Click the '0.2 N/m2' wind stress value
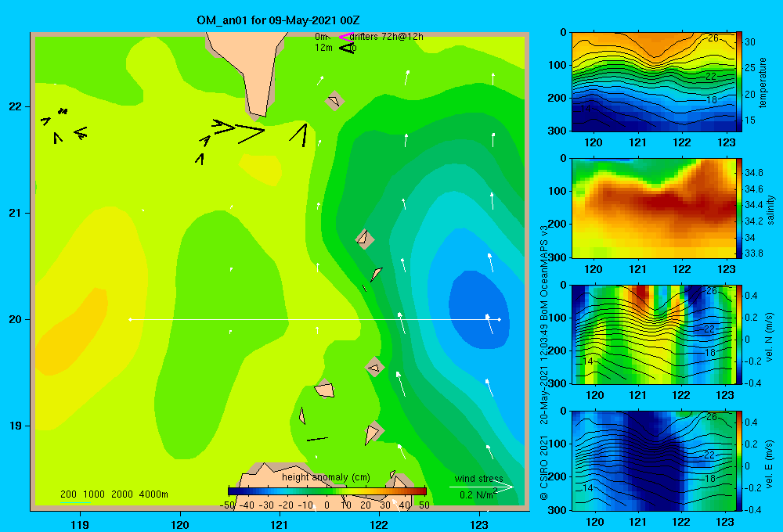This screenshot has width=783, height=532. [478, 494]
